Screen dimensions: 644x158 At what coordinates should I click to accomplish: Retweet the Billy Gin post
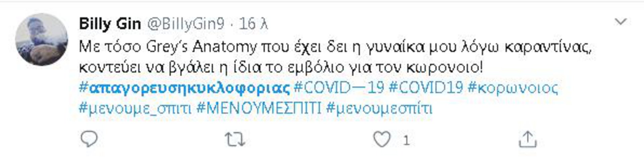click(235, 139)
